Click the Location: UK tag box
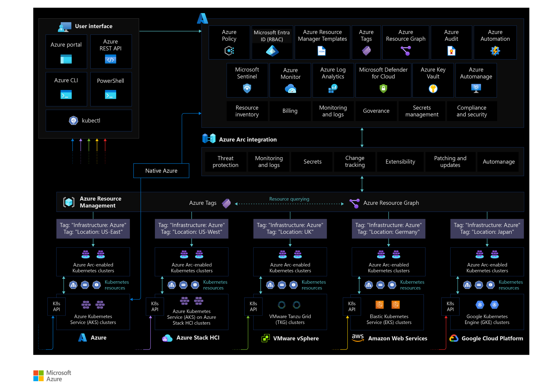 pos(290,229)
